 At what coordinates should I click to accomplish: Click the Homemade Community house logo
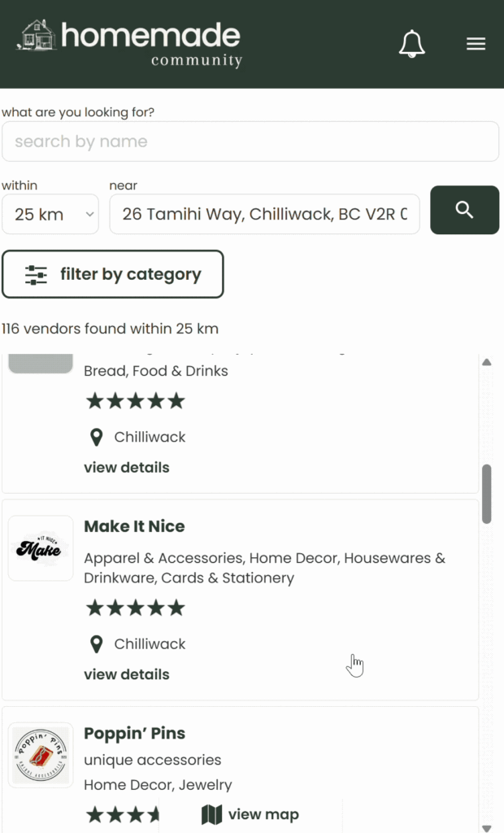(37, 36)
